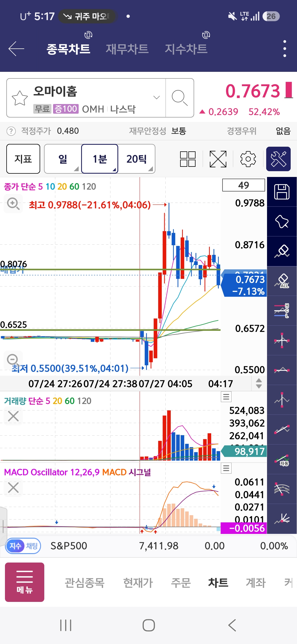Toggle between 지수 and 채팅 ticker mode
The image size is (297, 644).
(23, 546)
